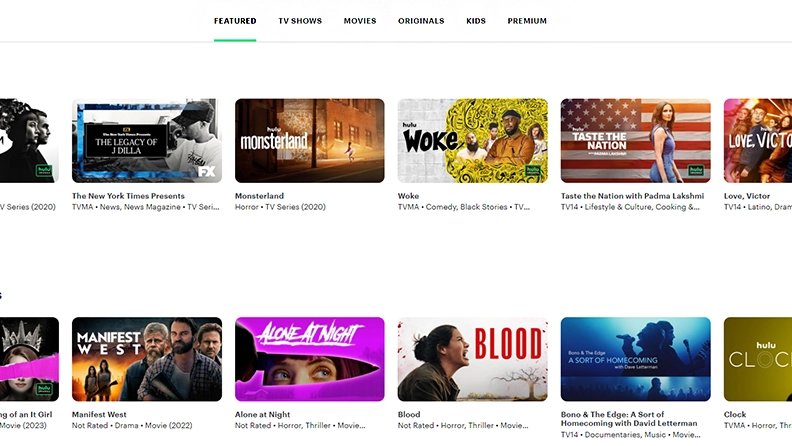Open the Movies tab
The height and width of the screenshot is (446, 792).
click(360, 21)
